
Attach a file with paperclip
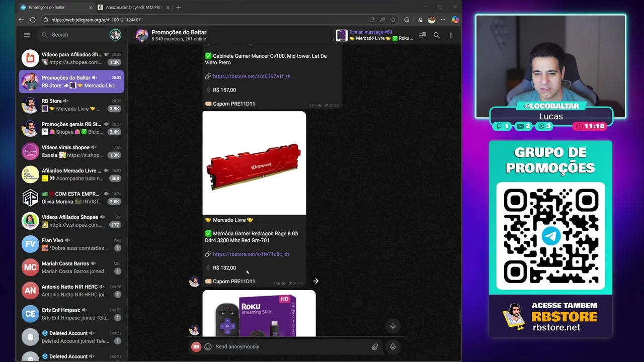[375, 347]
